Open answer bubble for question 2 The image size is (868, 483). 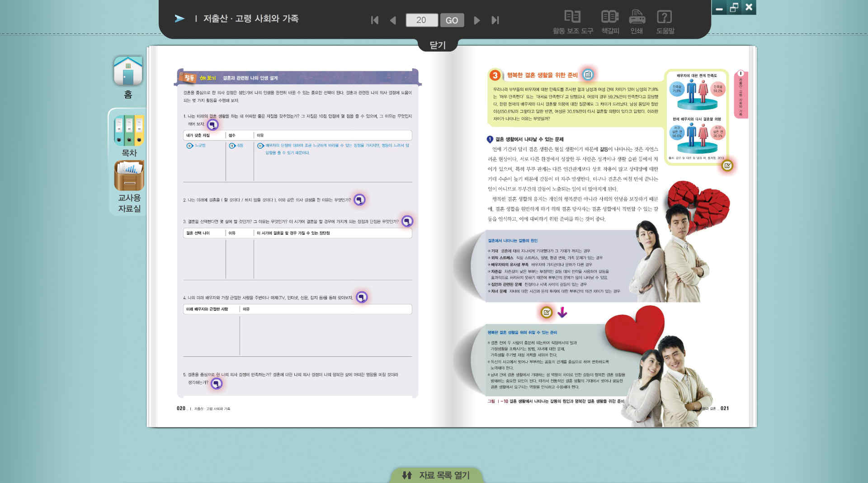(x=359, y=199)
